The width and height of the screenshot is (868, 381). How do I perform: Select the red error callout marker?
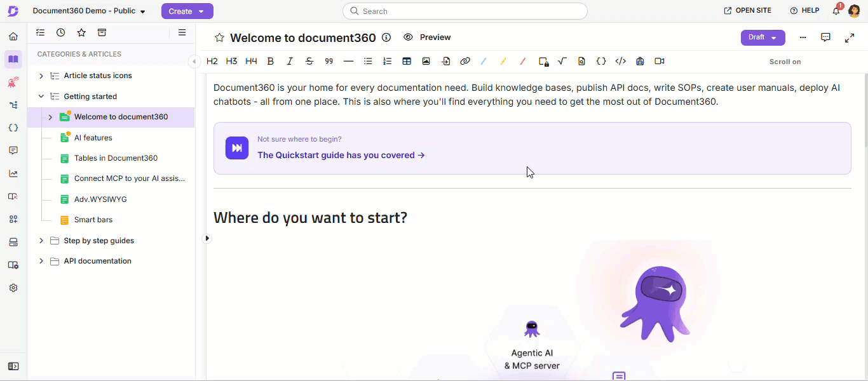tap(523, 62)
